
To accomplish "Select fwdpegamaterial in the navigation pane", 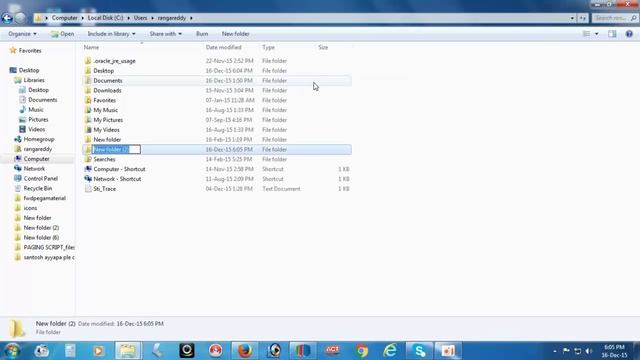I will [x=44, y=198].
